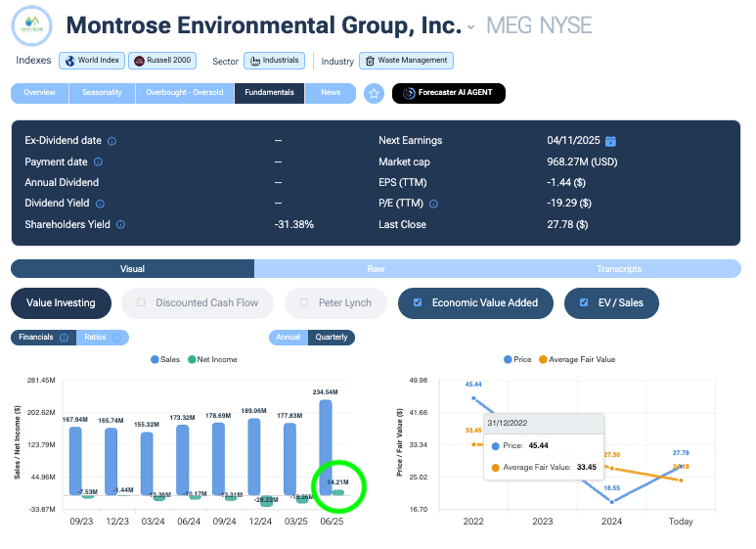Click the Forecaster AI AGENT logo icon

(x=409, y=93)
